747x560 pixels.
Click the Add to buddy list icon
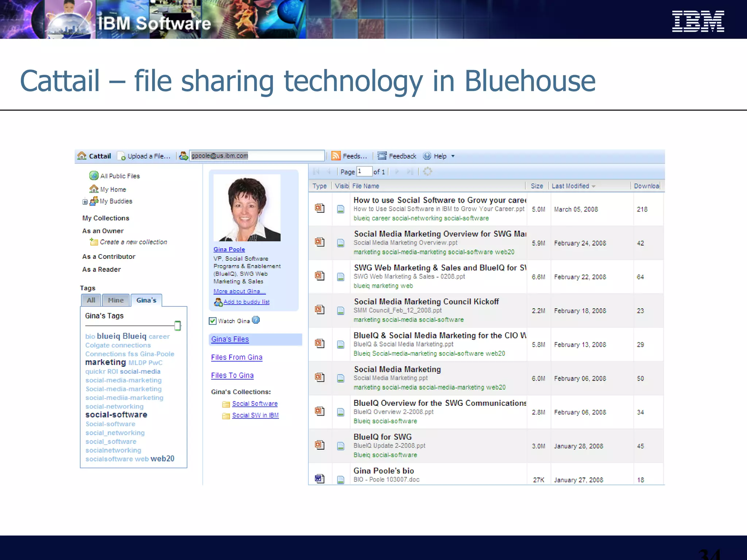tap(218, 302)
